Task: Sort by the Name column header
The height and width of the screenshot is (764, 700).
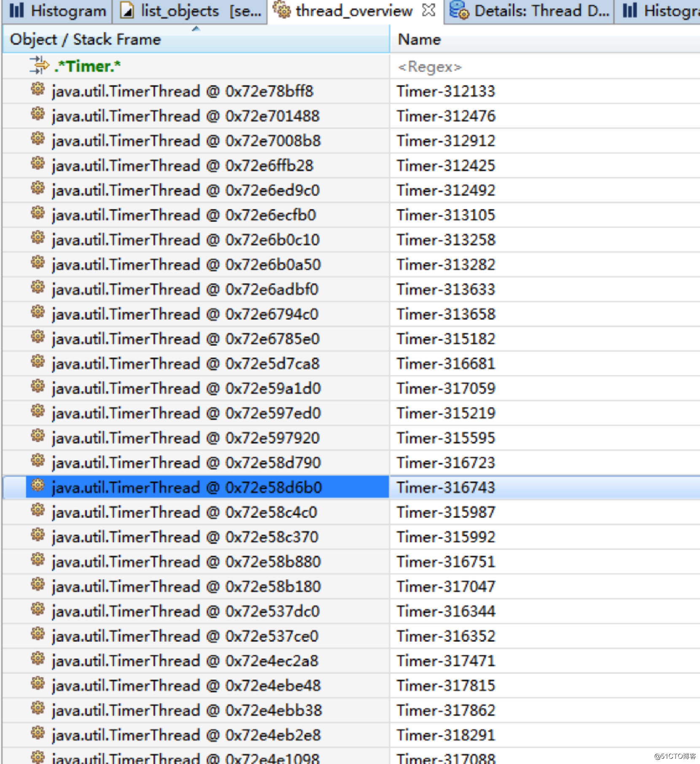Action: tap(545, 39)
